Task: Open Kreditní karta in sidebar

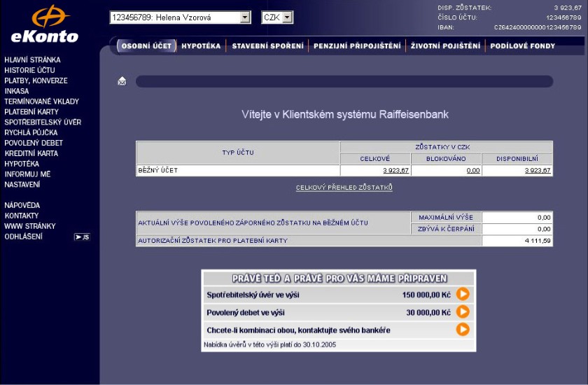Action: point(31,153)
